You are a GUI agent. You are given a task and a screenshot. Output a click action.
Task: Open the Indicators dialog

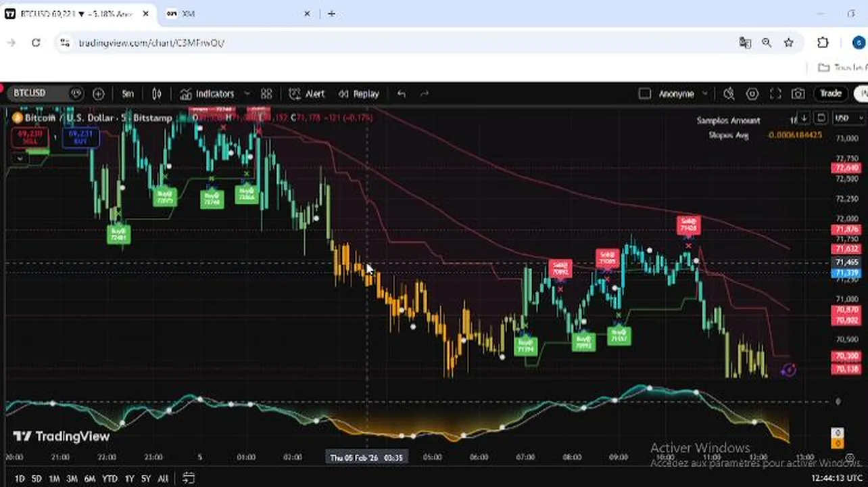coord(207,94)
